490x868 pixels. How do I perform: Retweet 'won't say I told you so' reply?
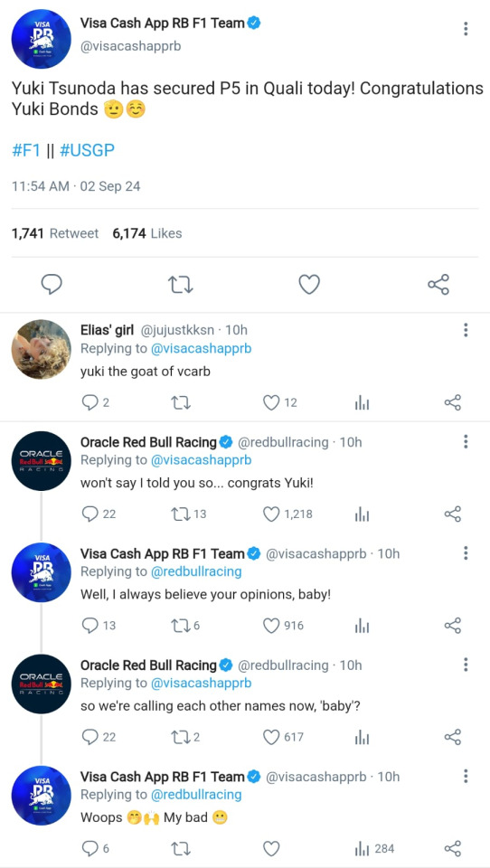tap(182, 514)
